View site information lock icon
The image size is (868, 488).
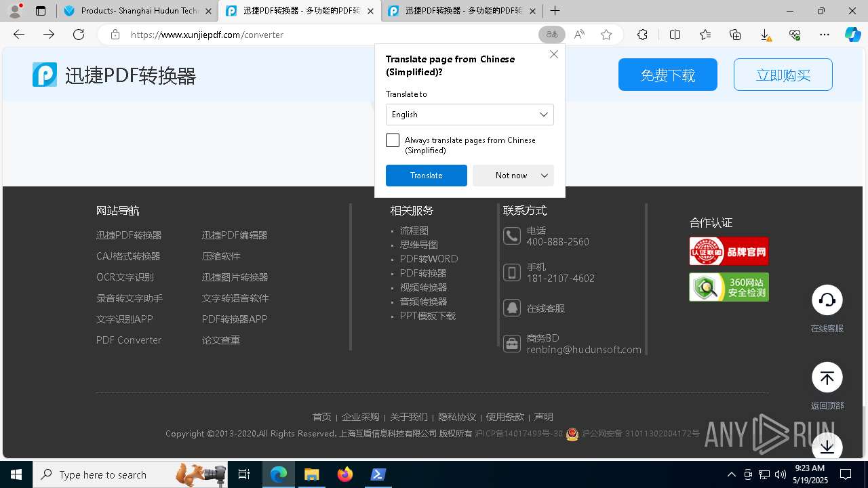coord(115,35)
